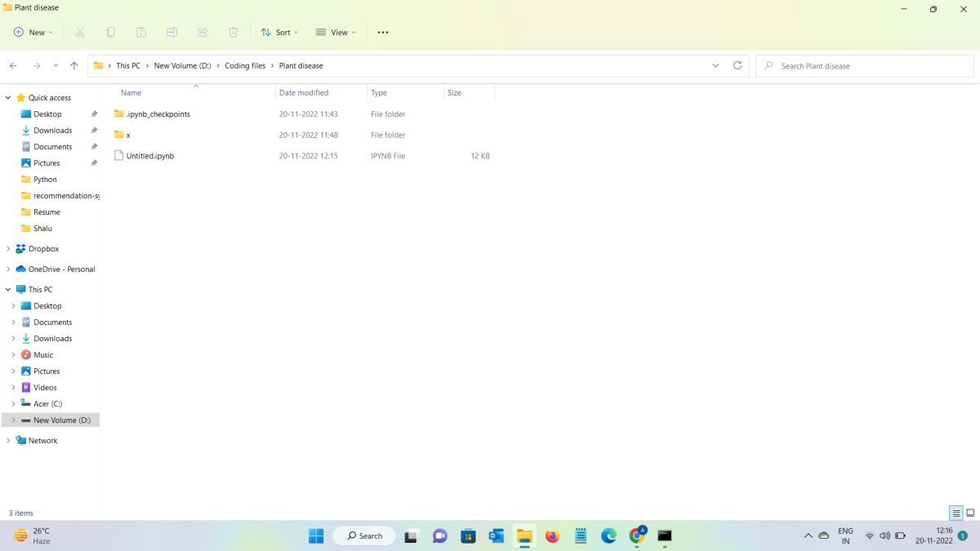Click the taskbar Search button
This screenshot has height=551, width=980.
click(x=364, y=536)
